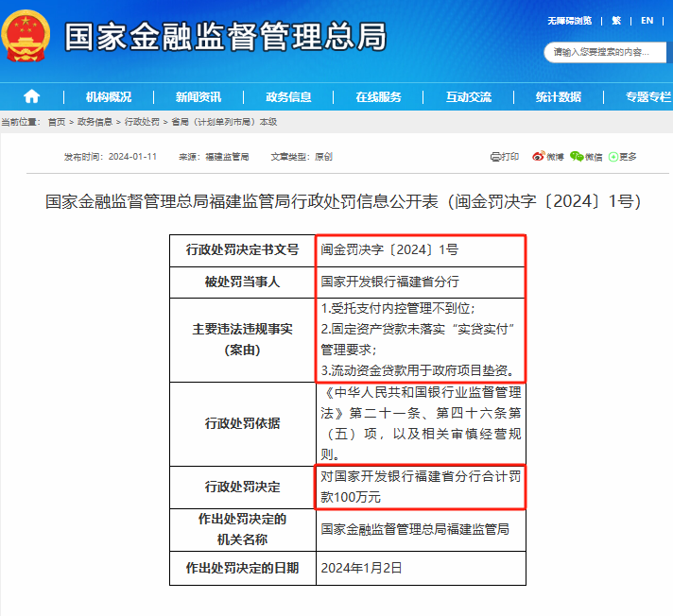
Task: Switch site language to EN
Action: click(647, 20)
